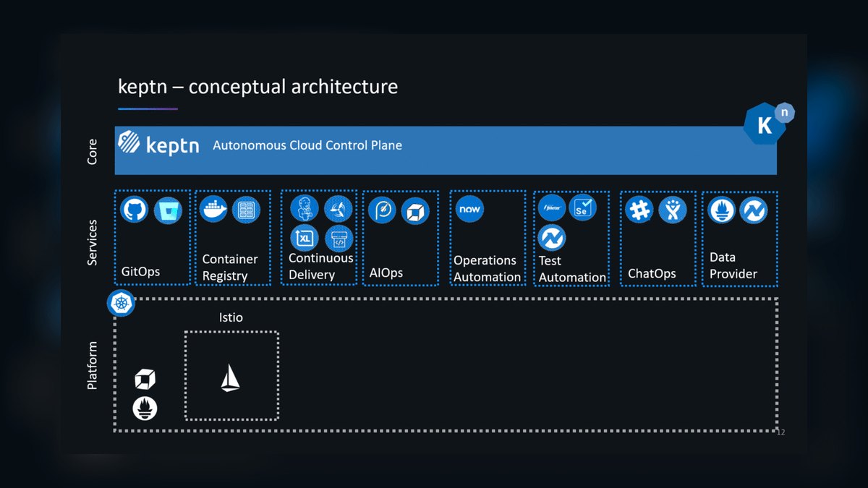This screenshot has width=868, height=488.
Task: Click the Bitbucket icon in GitOps box
Action: (x=169, y=210)
